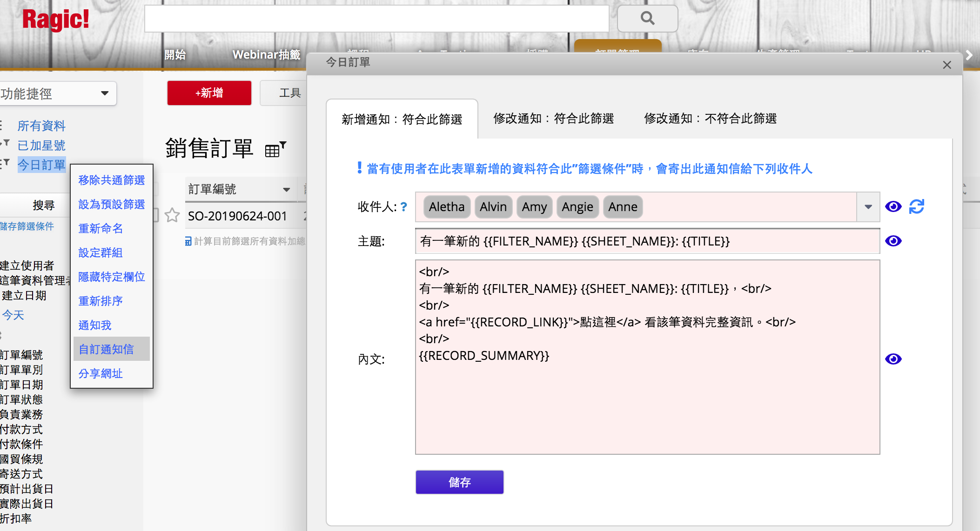Select the Angie recipient tag
Screen dimensions: 980x531
(577, 207)
